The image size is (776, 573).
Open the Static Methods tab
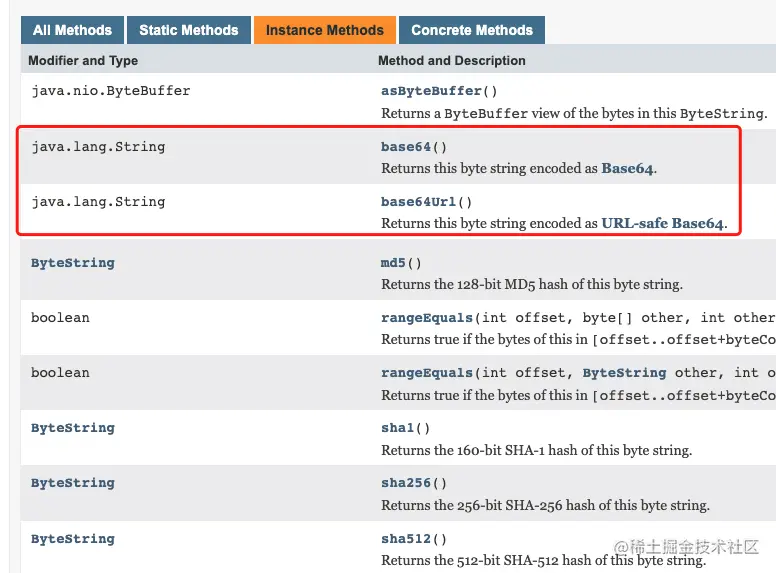click(188, 30)
